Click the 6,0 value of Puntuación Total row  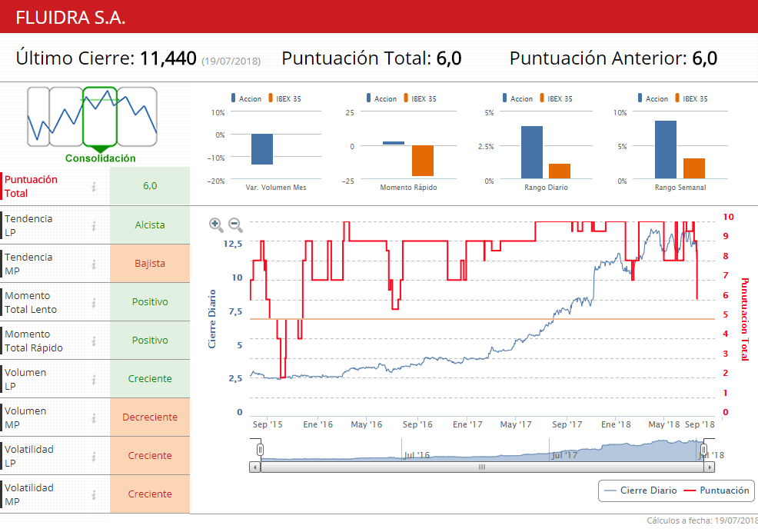click(x=150, y=186)
